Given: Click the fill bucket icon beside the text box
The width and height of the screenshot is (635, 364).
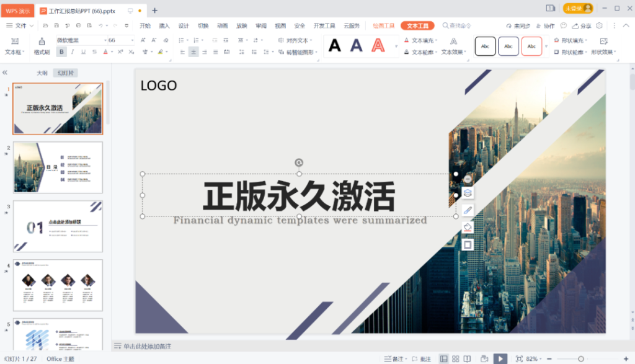Looking at the screenshot, I should point(468,227).
